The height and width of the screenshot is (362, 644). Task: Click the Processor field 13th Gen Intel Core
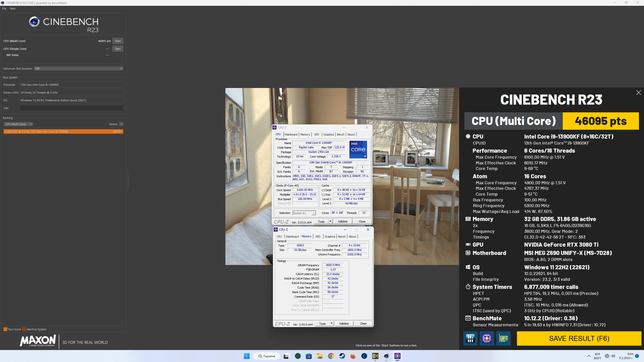pyautogui.click(x=71, y=85)
